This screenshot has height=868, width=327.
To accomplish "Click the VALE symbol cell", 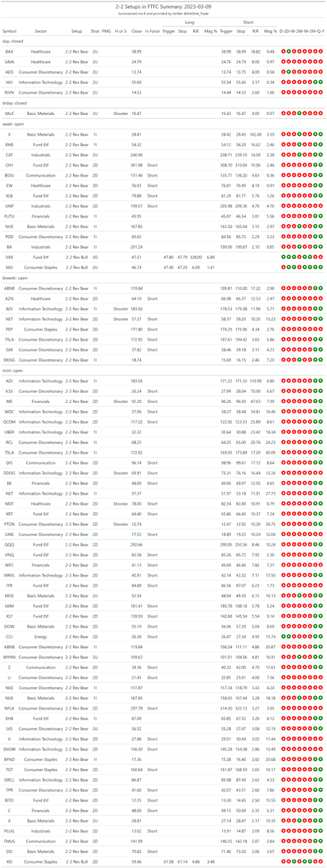I will coord(9,114).
